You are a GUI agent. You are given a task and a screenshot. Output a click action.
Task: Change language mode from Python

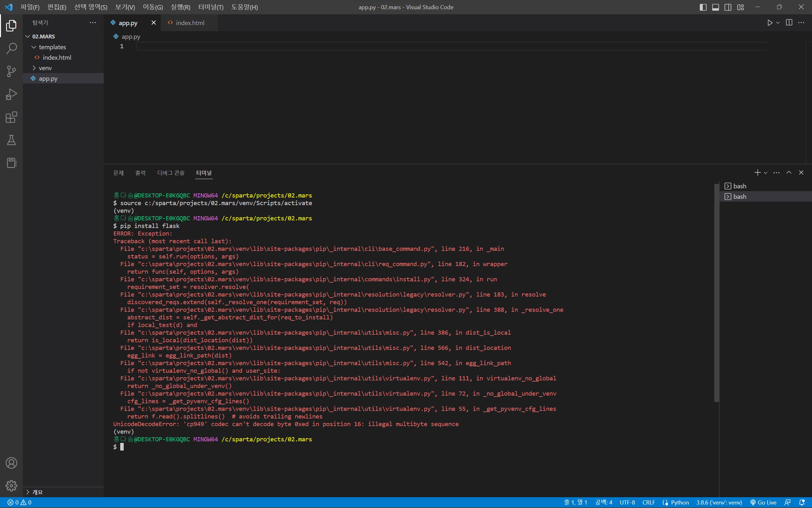coord(680,503)
